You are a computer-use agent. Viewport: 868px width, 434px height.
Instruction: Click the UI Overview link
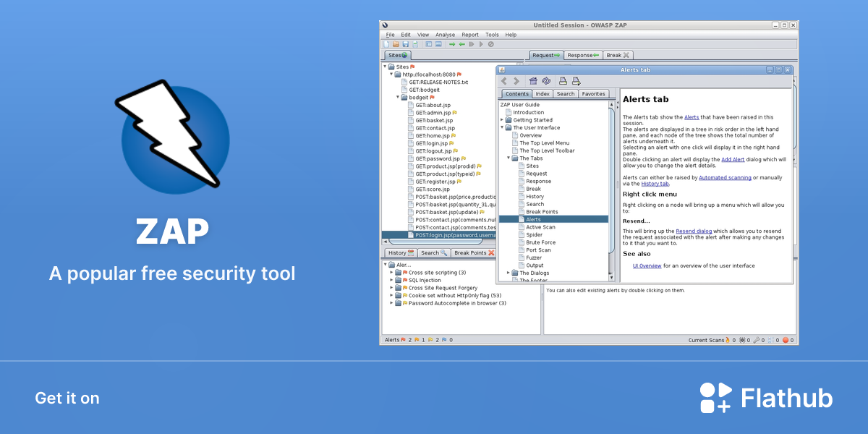647,265
